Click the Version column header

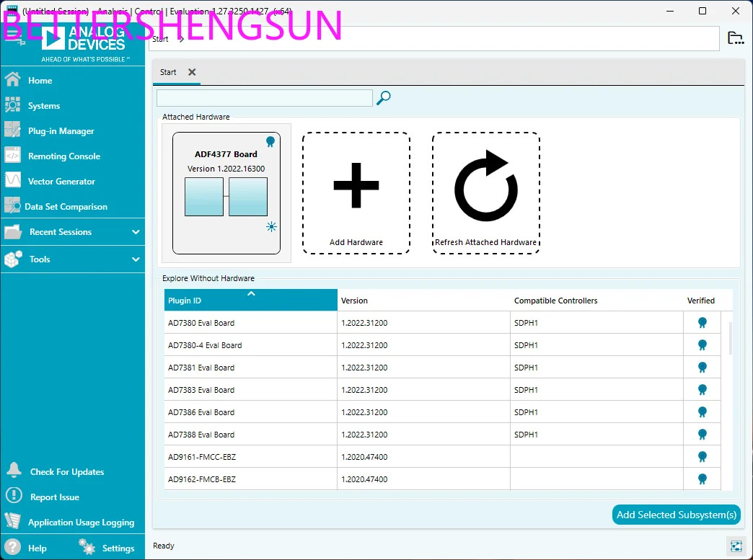tap(423, 300)
